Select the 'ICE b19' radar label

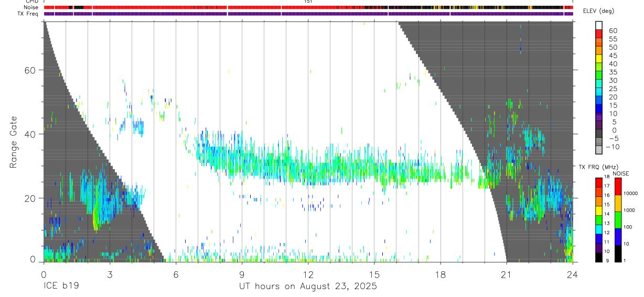61,287
